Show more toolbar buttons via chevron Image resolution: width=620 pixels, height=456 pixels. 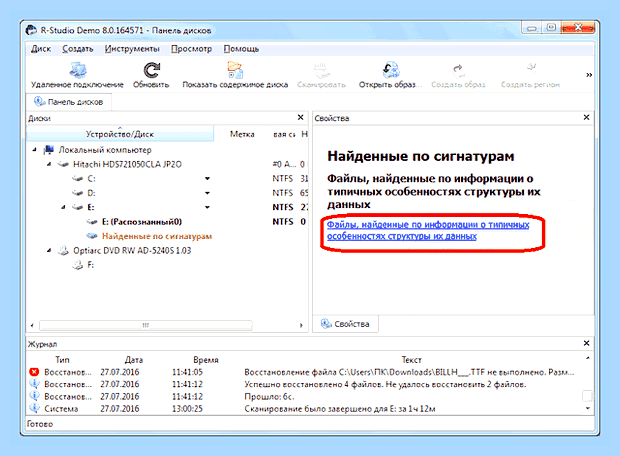[589, 75]
